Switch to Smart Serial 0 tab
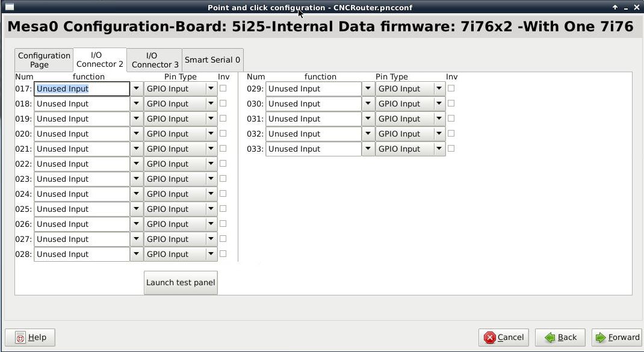Screen dimensions: 644x352 (x=212, y=60)
